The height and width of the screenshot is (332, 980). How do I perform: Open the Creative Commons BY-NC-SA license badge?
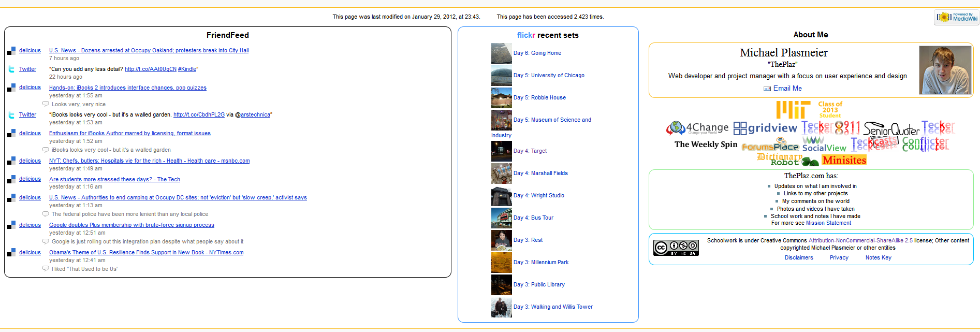[x=676, y=248]
